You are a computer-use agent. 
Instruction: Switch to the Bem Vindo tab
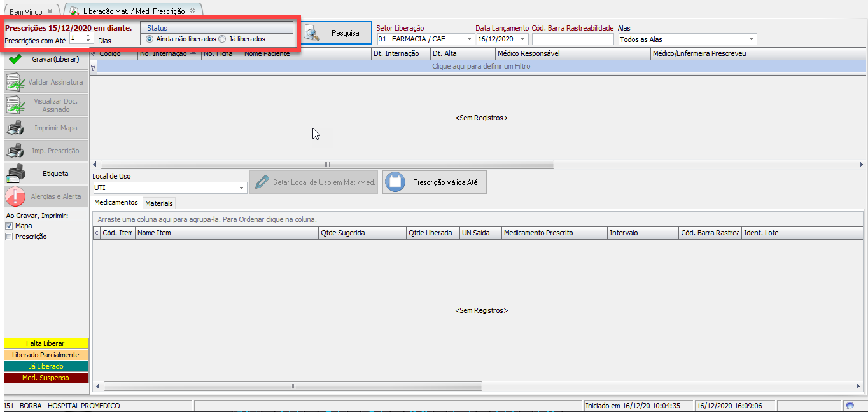[26, 11]
